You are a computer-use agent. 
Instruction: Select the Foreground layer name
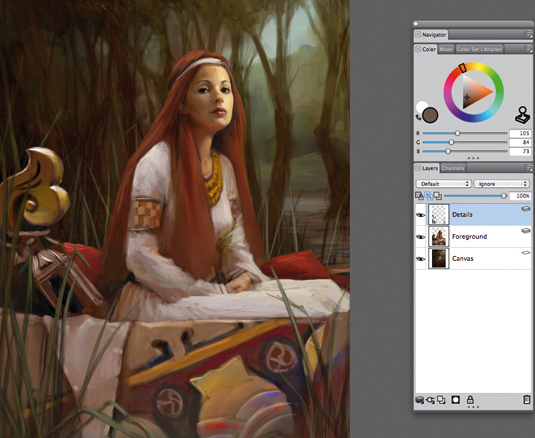pos(469,236)
